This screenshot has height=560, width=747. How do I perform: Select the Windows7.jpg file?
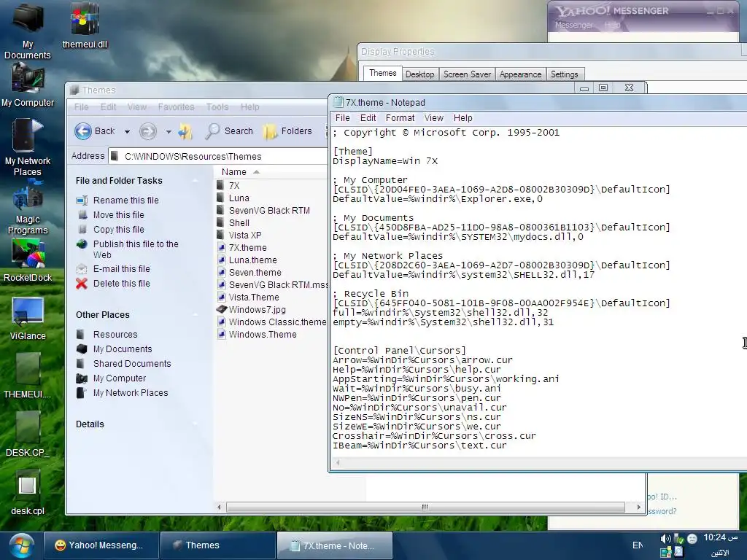click(x=257, y=309)
